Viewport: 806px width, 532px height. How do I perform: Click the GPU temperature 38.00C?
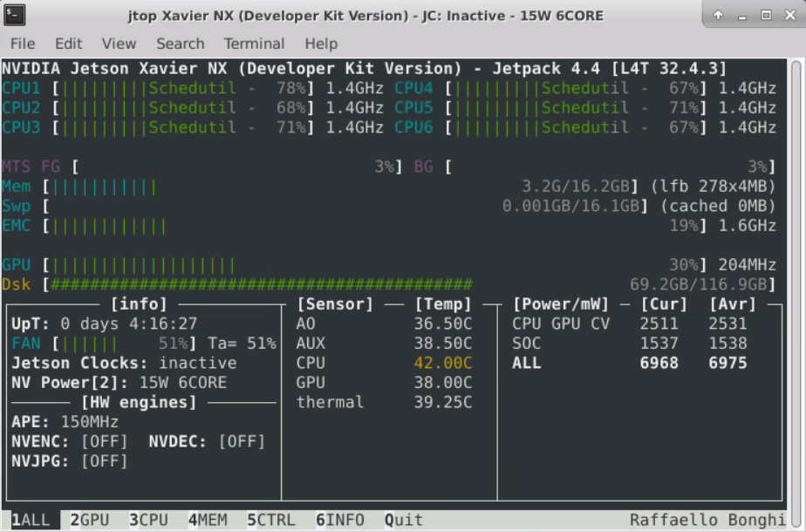pyautogui.click(x=442, y=382)
